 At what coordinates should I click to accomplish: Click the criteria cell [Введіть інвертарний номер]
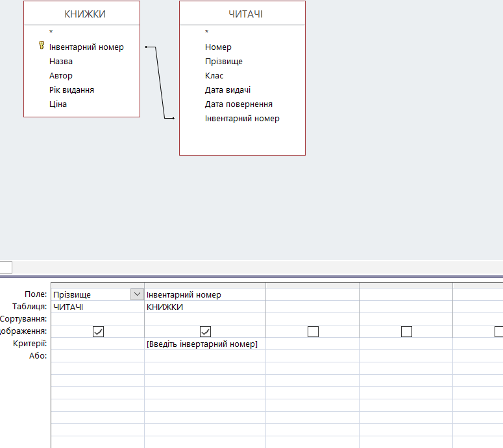click(x=205, y=344)
